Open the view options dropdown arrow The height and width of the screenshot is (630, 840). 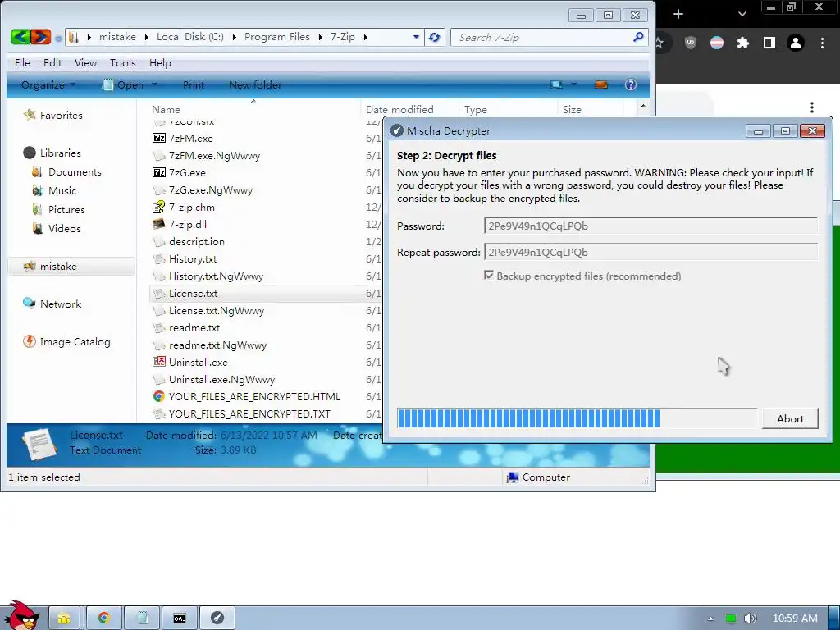point(573,84)
